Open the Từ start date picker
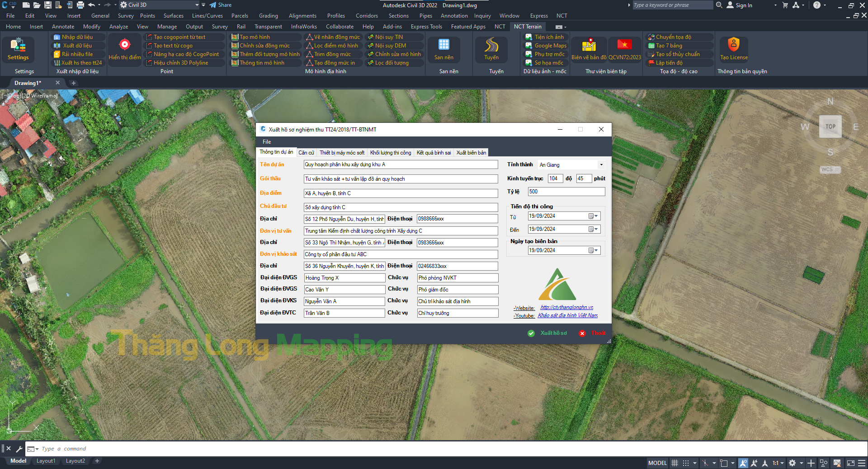The height and width of the screenshot is (469, 868). click(593, 216)
